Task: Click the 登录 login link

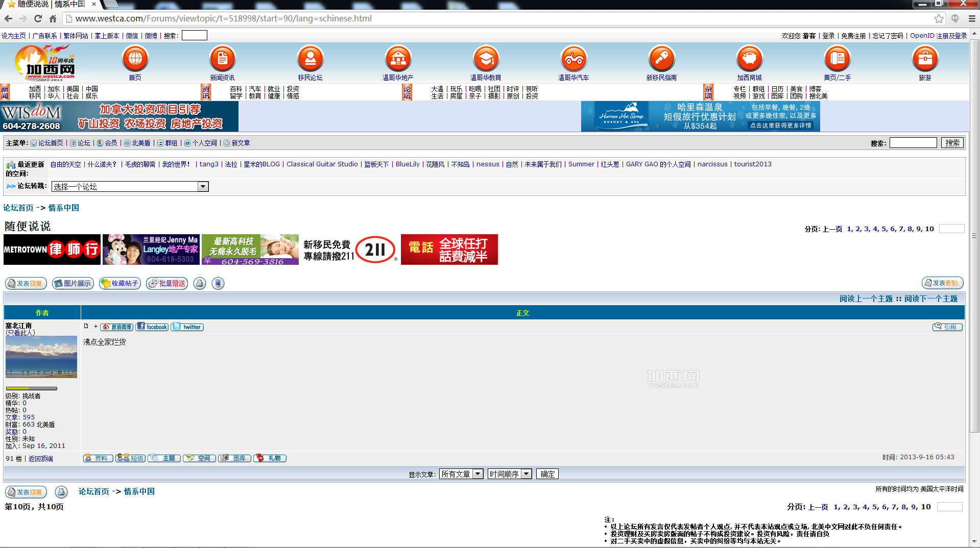Action: 828,36
